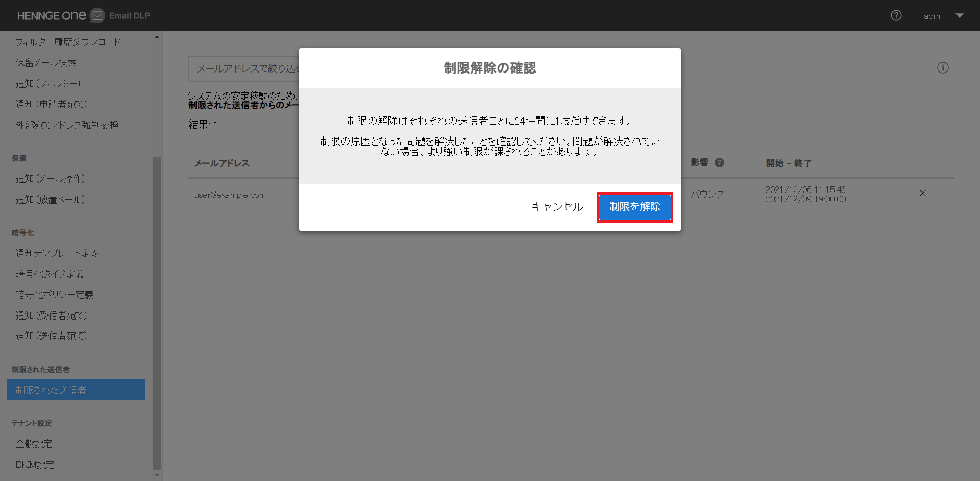Screen dimensions: 980x481
Task: Open 暗号化ポリシー定義
Action: point(55,295)
